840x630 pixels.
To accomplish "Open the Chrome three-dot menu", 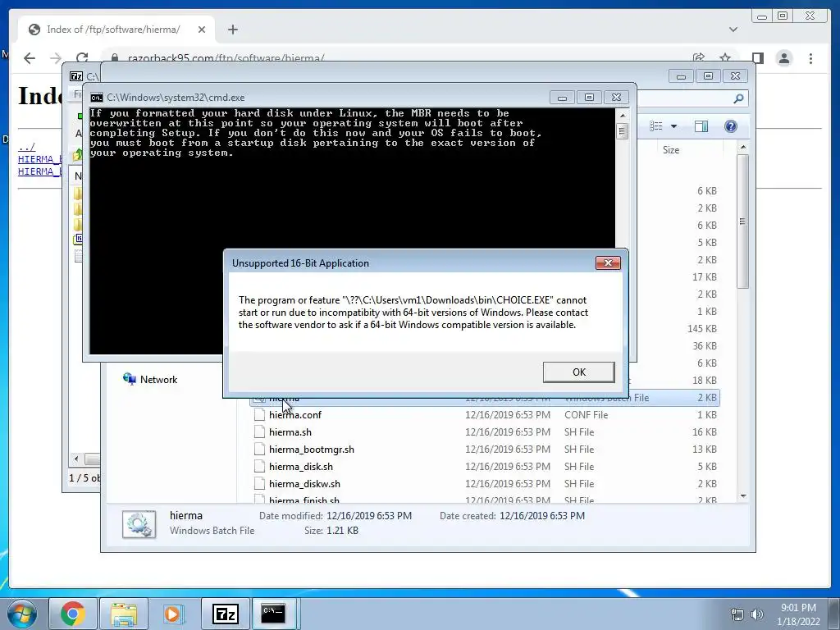I will tap(810, 58).
